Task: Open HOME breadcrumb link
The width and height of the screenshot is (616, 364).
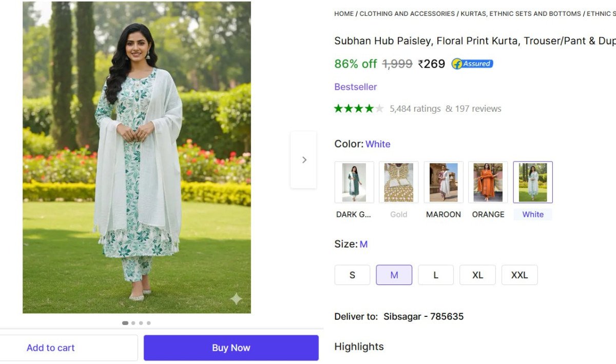Action: click(x=343, y=14)
